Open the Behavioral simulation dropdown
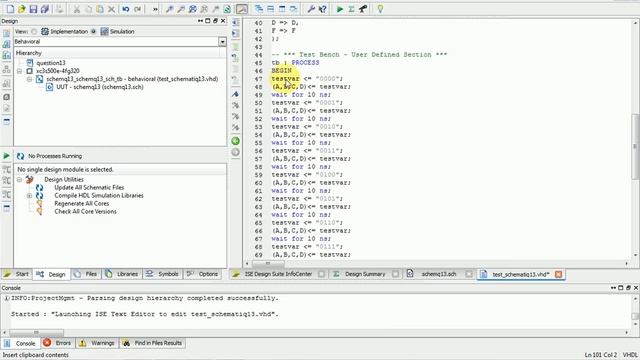Screen dimensions: 640x360 point(222,42)
